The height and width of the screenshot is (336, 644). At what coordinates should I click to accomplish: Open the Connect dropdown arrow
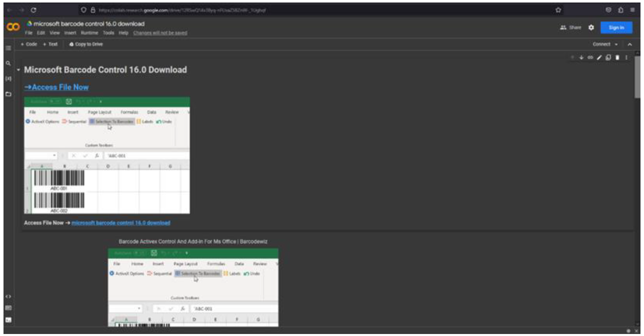617,44
